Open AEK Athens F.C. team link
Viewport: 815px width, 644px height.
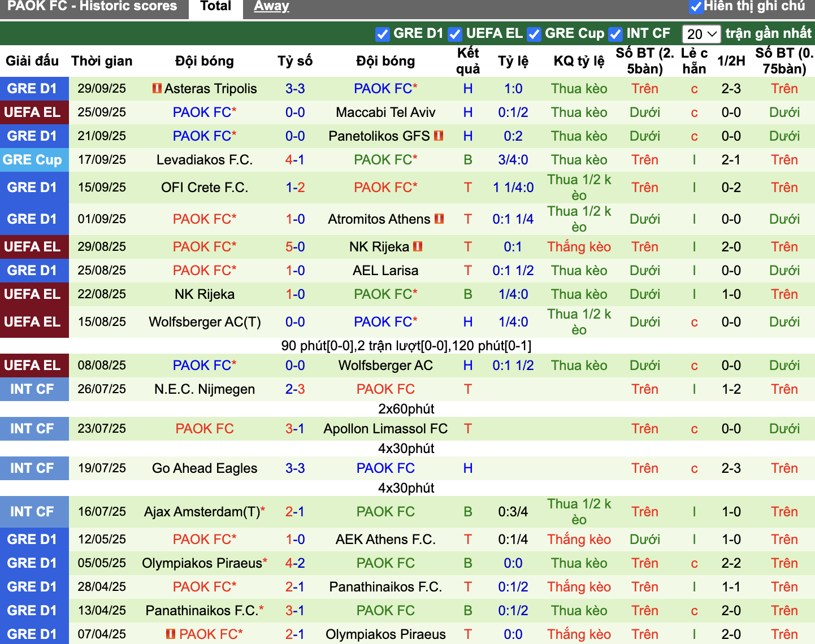tap(385, 539)
